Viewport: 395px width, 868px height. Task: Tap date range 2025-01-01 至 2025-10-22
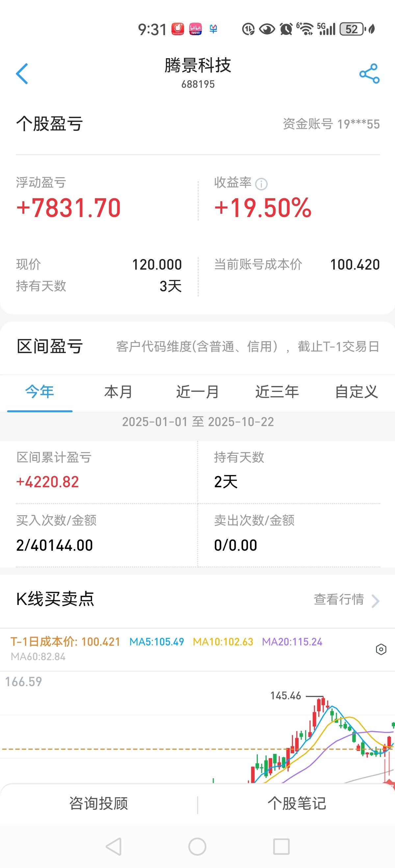pyautogui.click(x=198, y=422)
